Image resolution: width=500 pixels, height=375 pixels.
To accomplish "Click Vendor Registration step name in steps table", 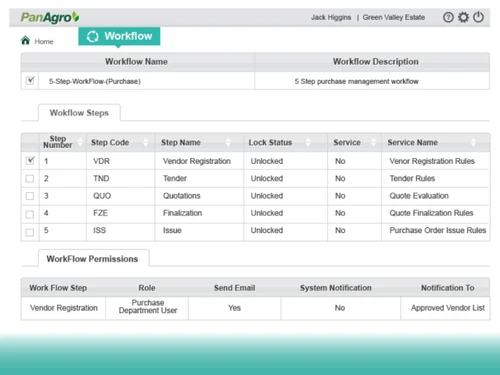I will tap(197, 161).
